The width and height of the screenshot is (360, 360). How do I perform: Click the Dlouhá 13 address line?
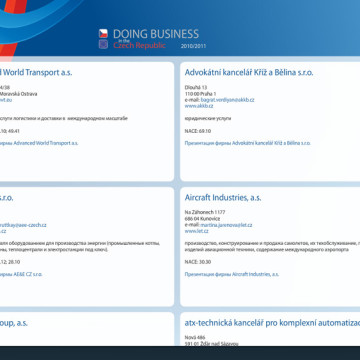point(196,87)
